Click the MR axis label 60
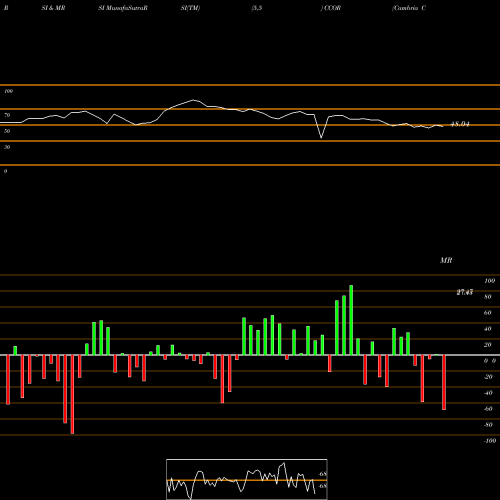500x500 pixels. [488, 313]
